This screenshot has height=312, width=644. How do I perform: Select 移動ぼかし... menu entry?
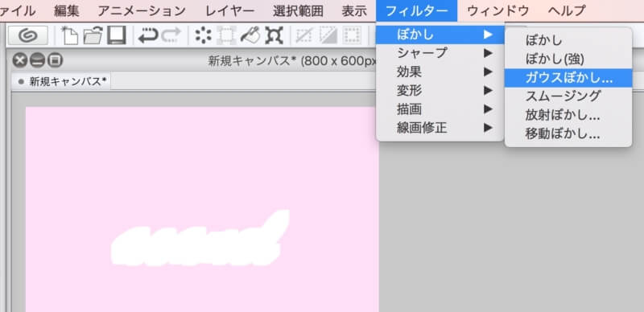tap(568, 133)
